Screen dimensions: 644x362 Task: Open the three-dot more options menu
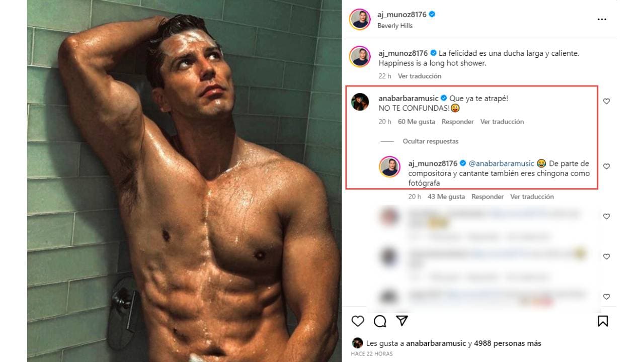[x=602, y=20]
